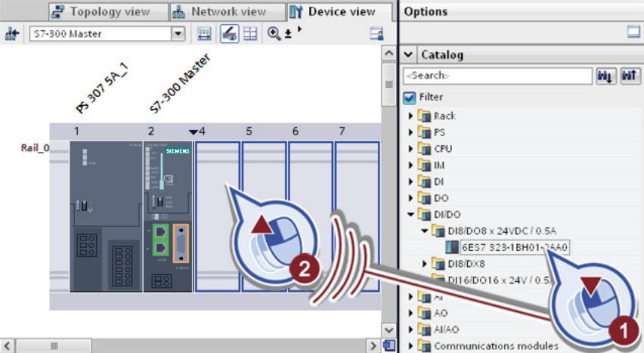The image size is (644, 353).
Task: Collapse the DI/DO folder
Action: coord(410,214)
